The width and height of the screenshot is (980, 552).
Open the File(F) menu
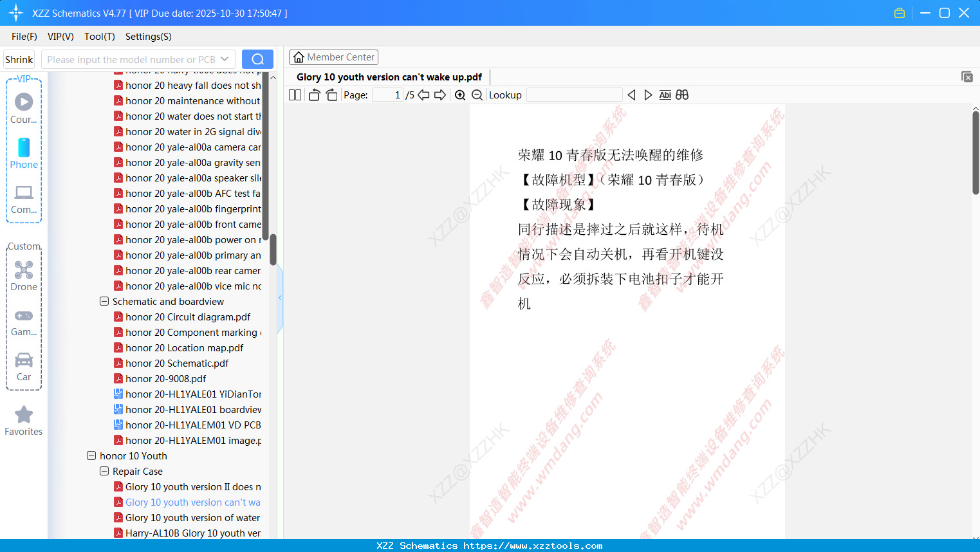[x=24, y=37]
